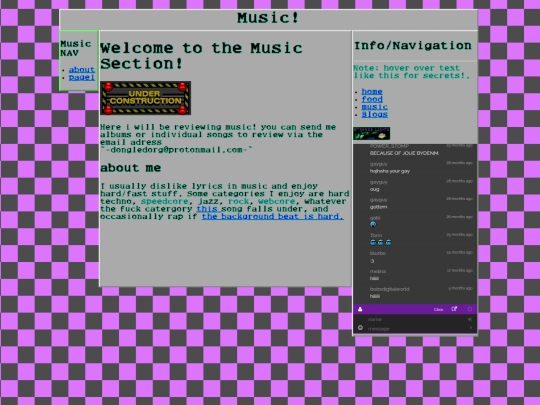Viewport: 540px width, 405px height.
Task: Click the 'Cbox' label in chat bar
Action: pyautogui.click(x=438, y=310)
